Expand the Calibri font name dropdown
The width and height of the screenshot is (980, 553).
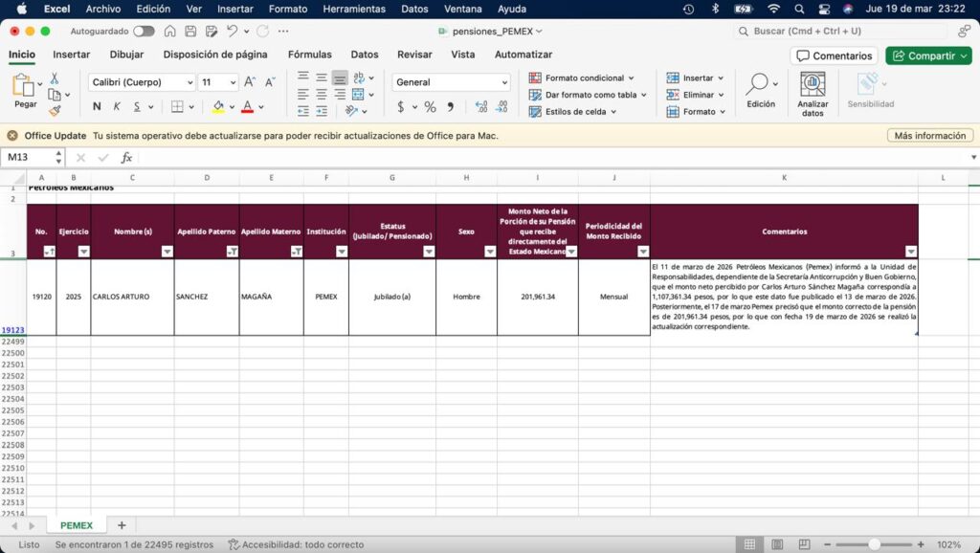[189, 82]
